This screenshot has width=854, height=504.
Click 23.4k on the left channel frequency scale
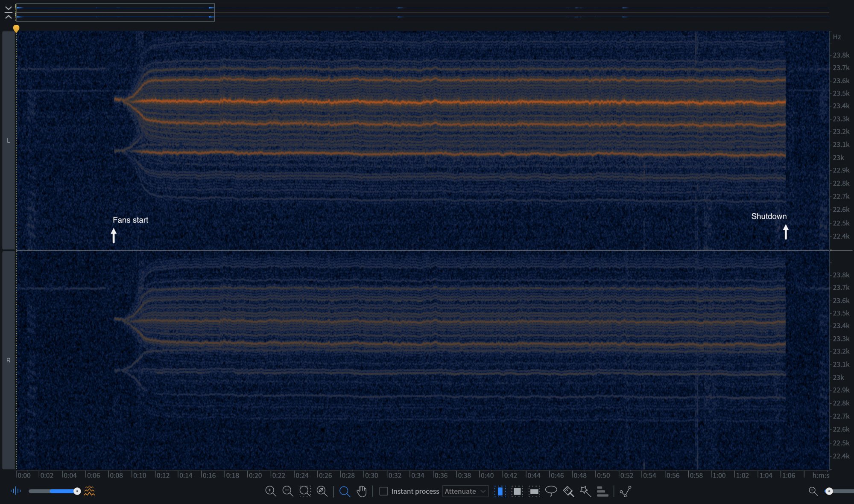coord(841,106)
